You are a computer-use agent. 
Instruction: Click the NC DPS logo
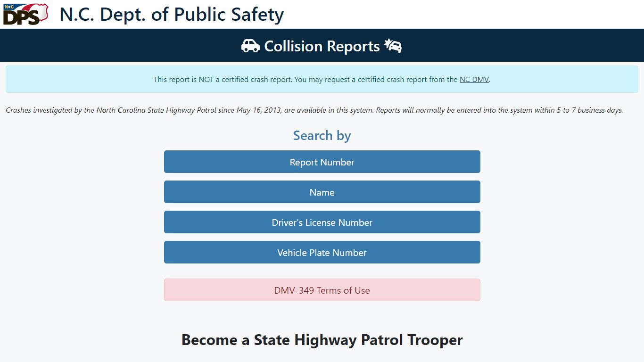[25, 14]
